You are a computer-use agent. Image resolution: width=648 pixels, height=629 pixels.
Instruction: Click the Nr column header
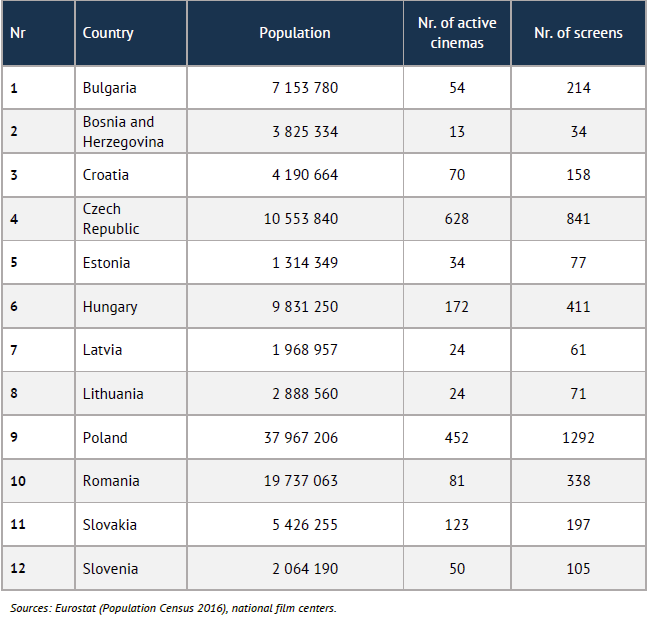18,33
